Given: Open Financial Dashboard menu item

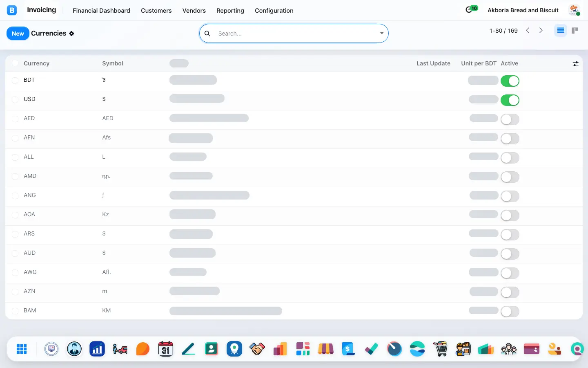Looking at the screenshot, I should (x=101, y=11).
